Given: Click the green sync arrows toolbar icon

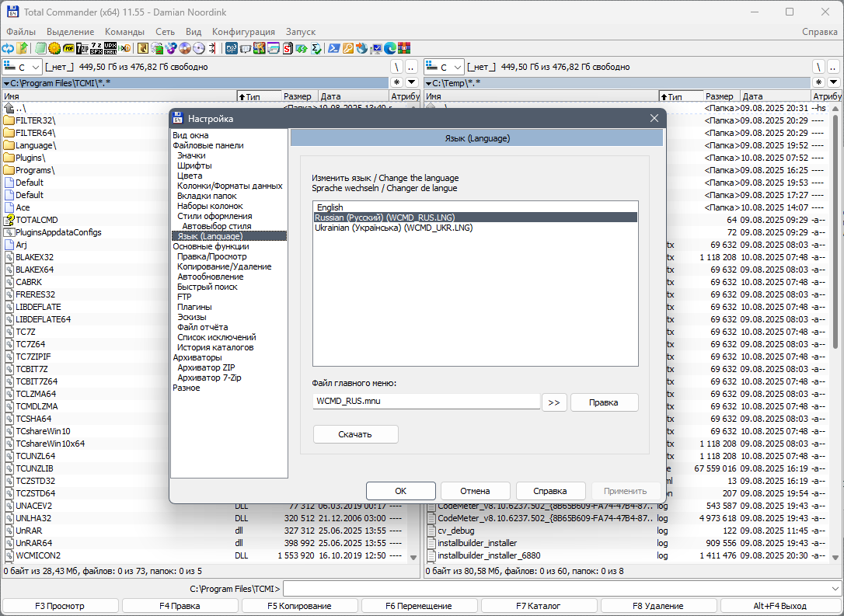Looking at the screenshot, I should [x=302, y=48].
